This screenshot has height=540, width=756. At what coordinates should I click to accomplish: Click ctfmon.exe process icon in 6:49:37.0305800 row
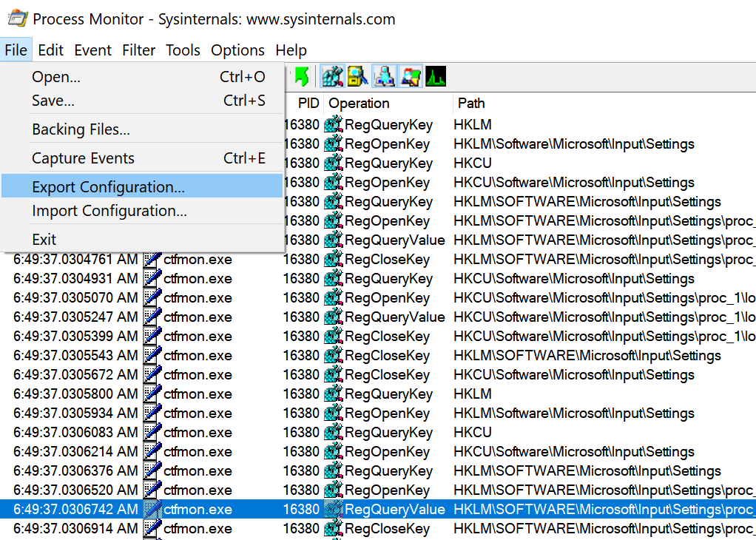point(152,394)
